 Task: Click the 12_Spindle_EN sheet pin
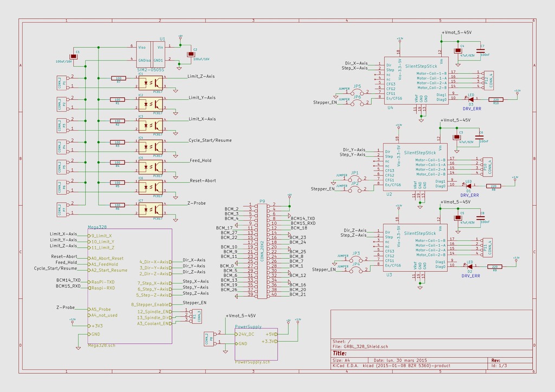pyautogui.click(x=154, y=312)
